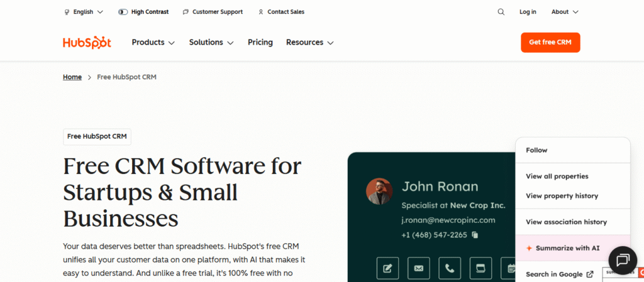Copy John Ronan's phone number icon
The image size is (644, 282).
point(475,235)
